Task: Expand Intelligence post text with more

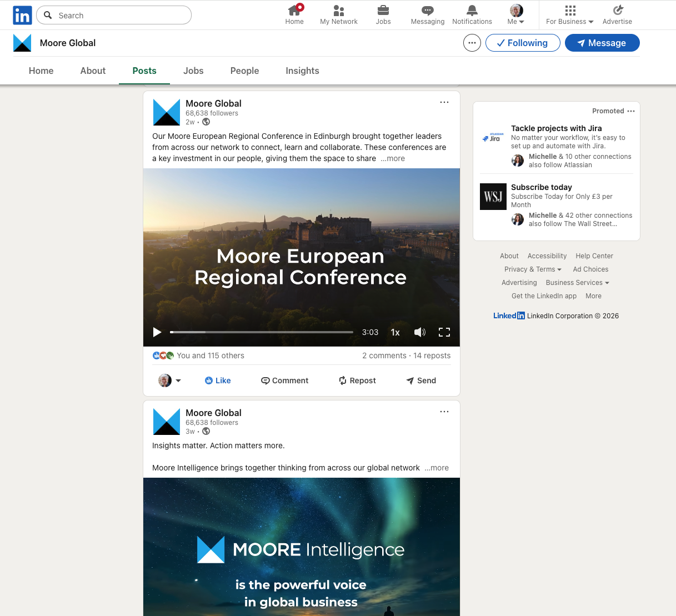Action: click(x=437, y=468)
